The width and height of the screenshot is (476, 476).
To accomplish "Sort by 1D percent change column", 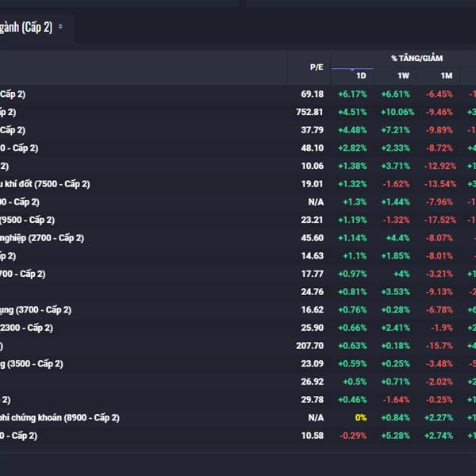I will click(x=361, y=76).
